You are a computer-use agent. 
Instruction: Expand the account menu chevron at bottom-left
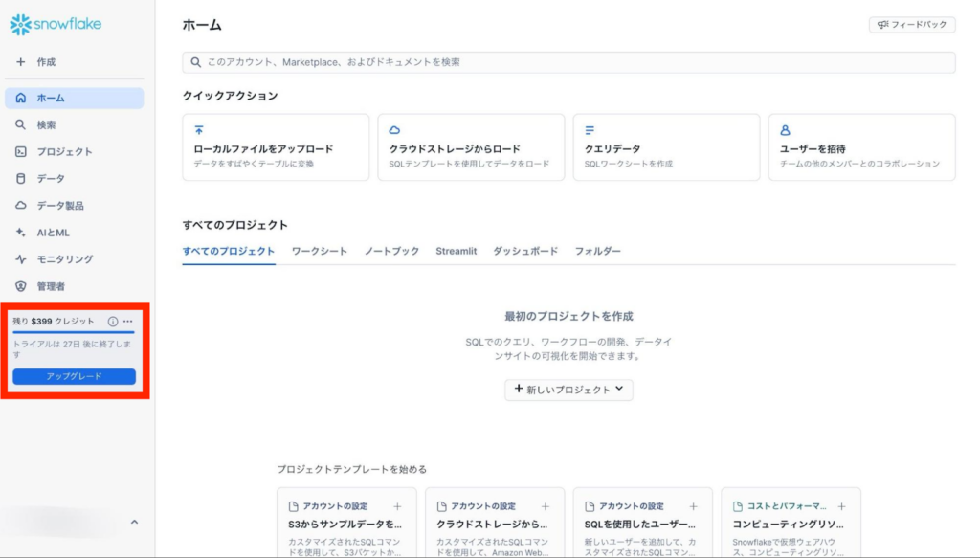134,522
